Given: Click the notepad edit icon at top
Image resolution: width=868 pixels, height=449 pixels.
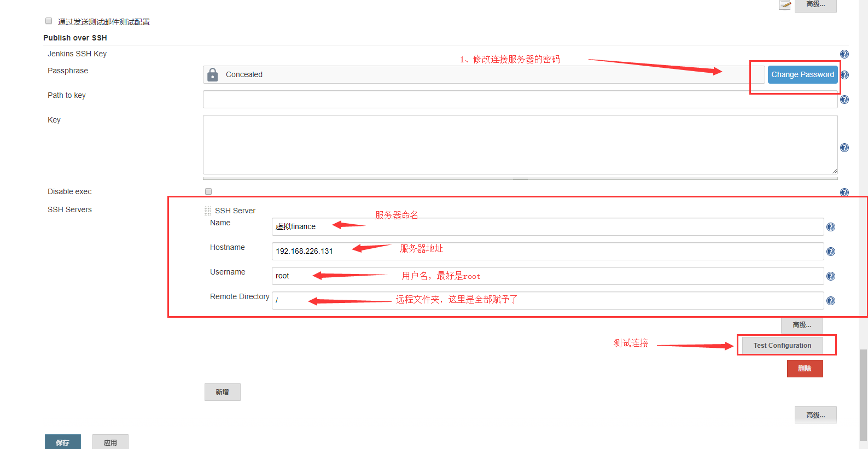Looking at the screenshot, I should 785,5.
